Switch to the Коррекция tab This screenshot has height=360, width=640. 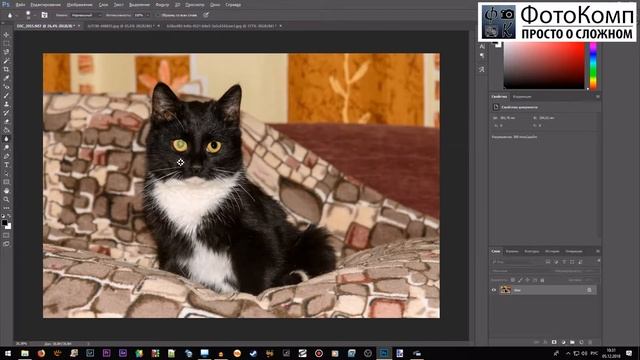pyautogui.click(x=522, y=97)
